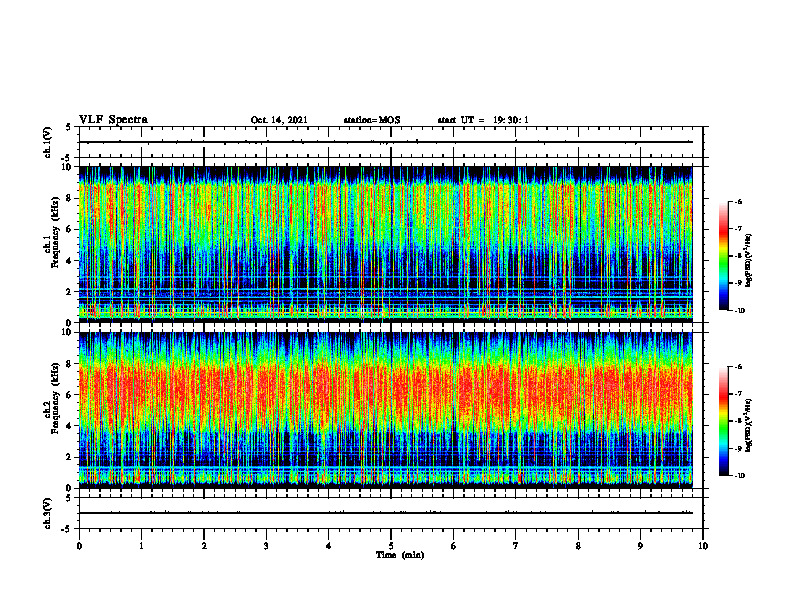792x612 pixels.
Task: Click time axis origin tick label "0"
Action: 79,546
